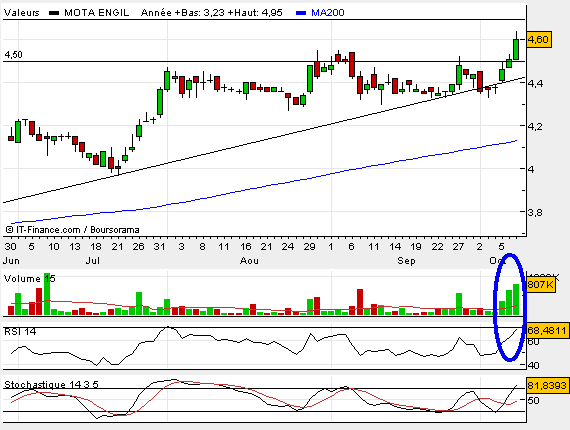
Task: Click the date label 31 on time axis
Action: 159,247
